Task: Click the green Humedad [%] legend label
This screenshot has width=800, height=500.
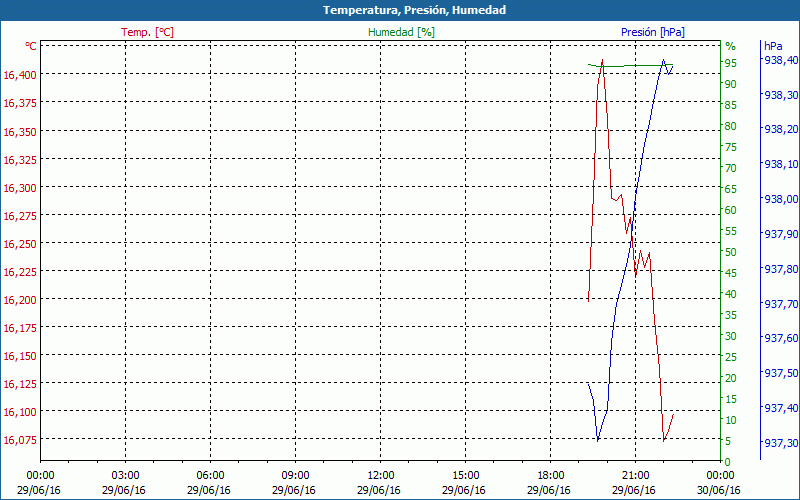Action: [401, 32]
